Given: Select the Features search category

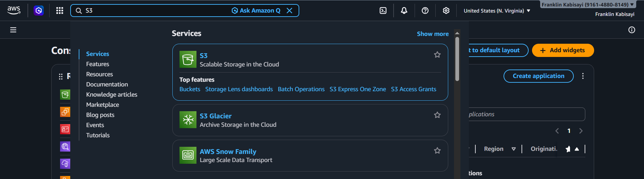Looking at the screenshot, I should (98, 64).
